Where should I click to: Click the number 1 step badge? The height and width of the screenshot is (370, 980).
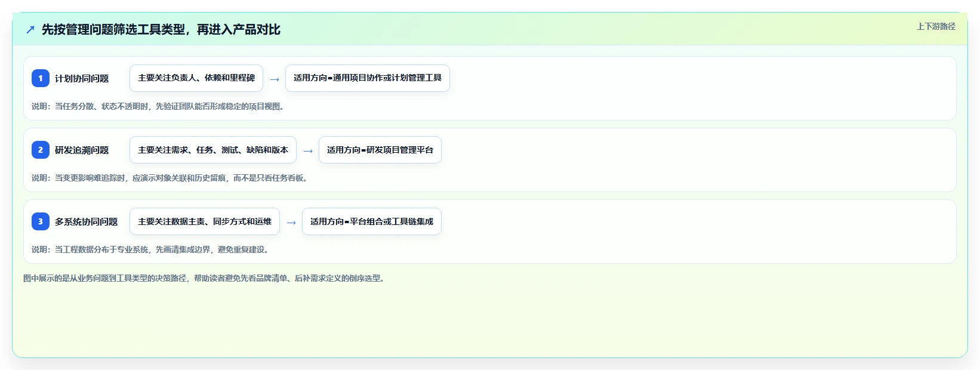pyautogui.click(x=41, y=78)
